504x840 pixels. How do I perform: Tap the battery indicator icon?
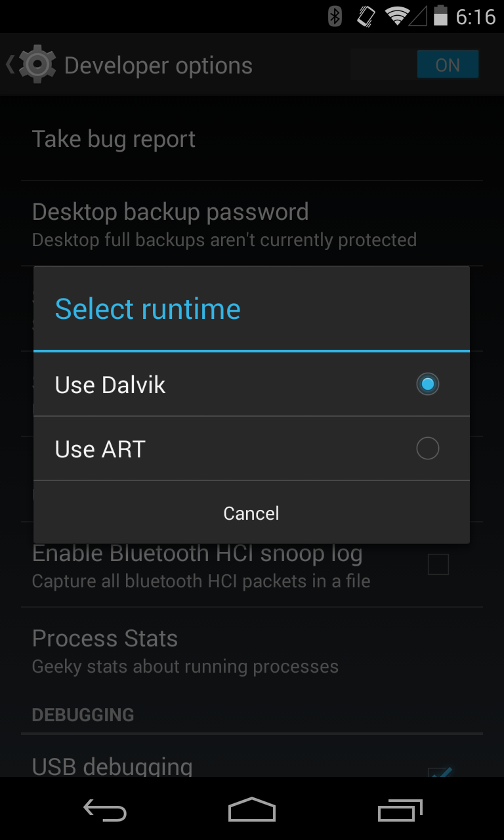tap(440, 16)
